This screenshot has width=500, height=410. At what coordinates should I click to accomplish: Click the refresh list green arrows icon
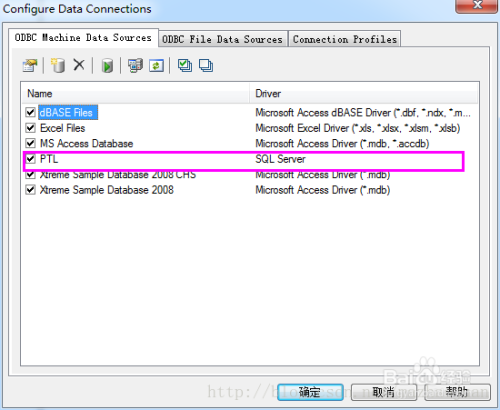click(x=156, y=65)
